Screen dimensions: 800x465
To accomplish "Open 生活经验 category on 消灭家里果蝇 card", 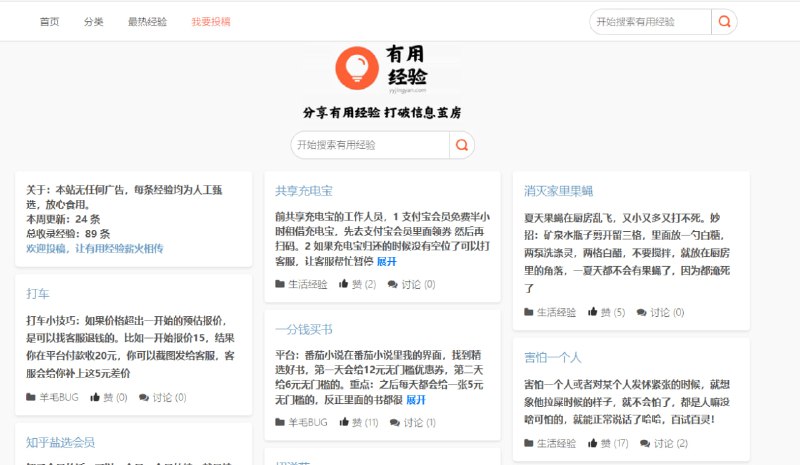I will (556, 312).
